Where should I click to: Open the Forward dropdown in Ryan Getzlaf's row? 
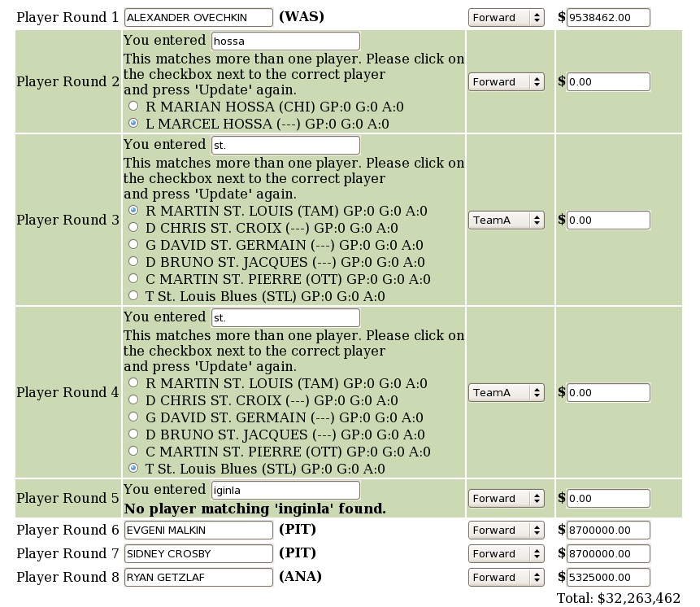tap(507, 578)
